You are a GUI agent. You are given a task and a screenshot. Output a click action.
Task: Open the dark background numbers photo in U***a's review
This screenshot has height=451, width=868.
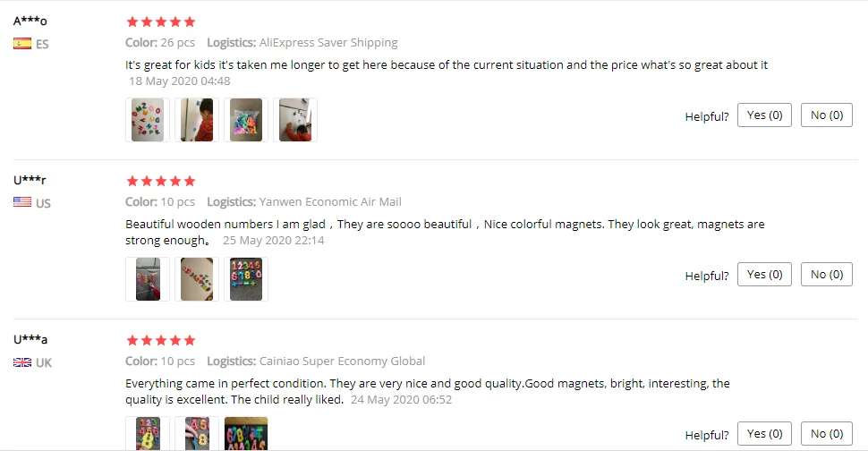246,434
